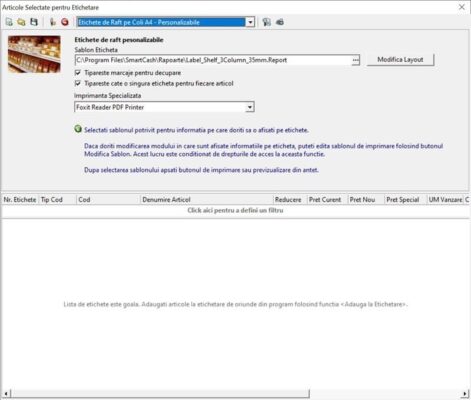The width and height of the screenshot is (471, 400).
Task: Sort by the 'Nr. Etichete' column header
Action: (20, 200)
